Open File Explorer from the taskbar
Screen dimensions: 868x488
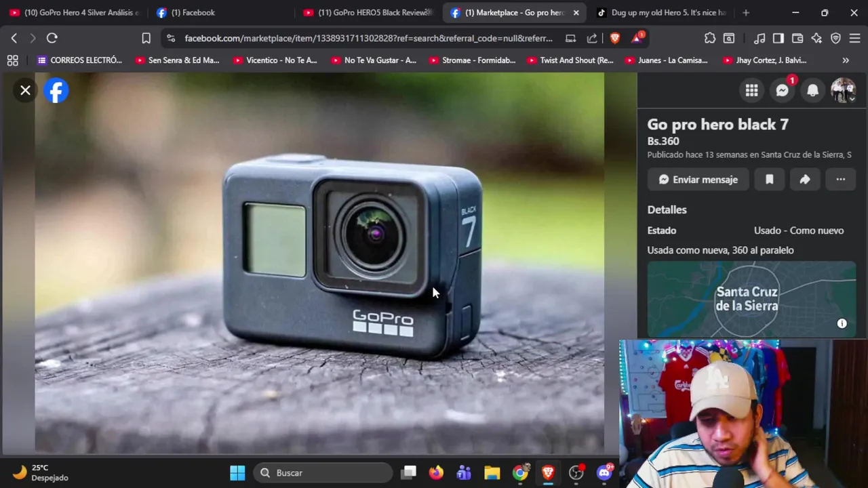point(492,473)
